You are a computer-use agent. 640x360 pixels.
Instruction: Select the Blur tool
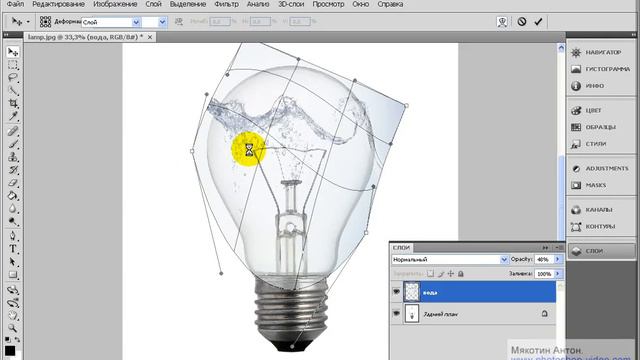tap(13, 209)
